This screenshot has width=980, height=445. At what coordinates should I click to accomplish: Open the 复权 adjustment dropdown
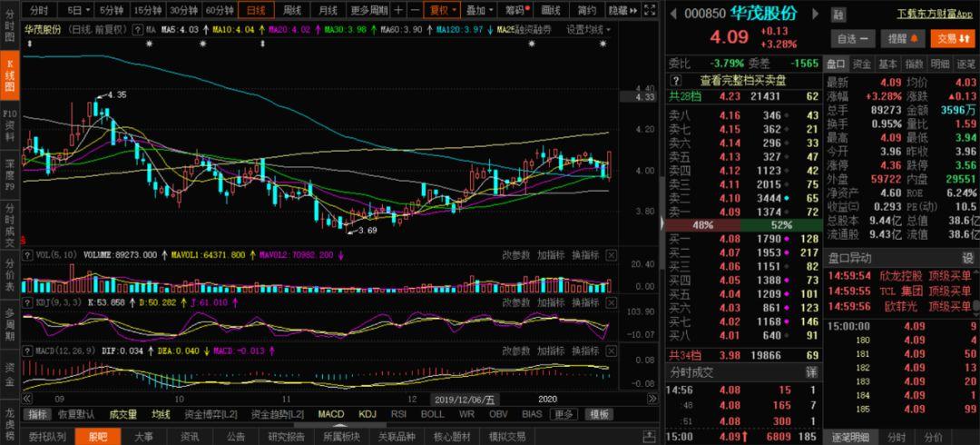(x=442, y=10)
